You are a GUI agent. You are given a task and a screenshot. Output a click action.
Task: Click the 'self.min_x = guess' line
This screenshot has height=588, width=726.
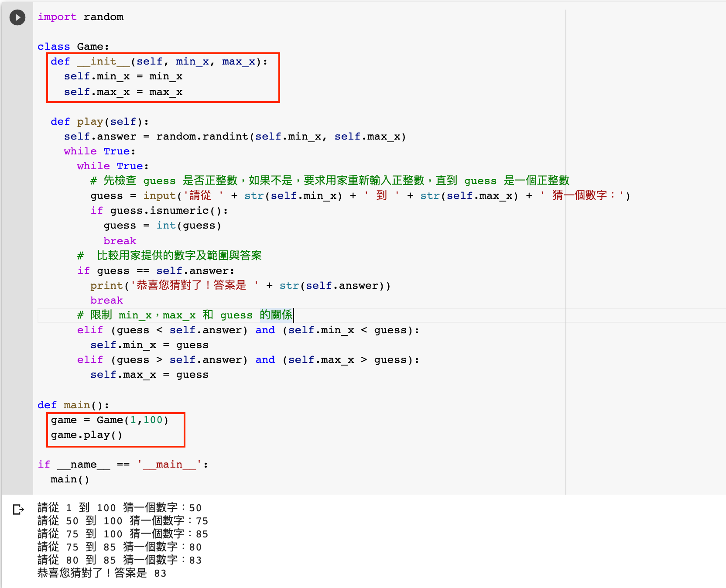(149, 345)
